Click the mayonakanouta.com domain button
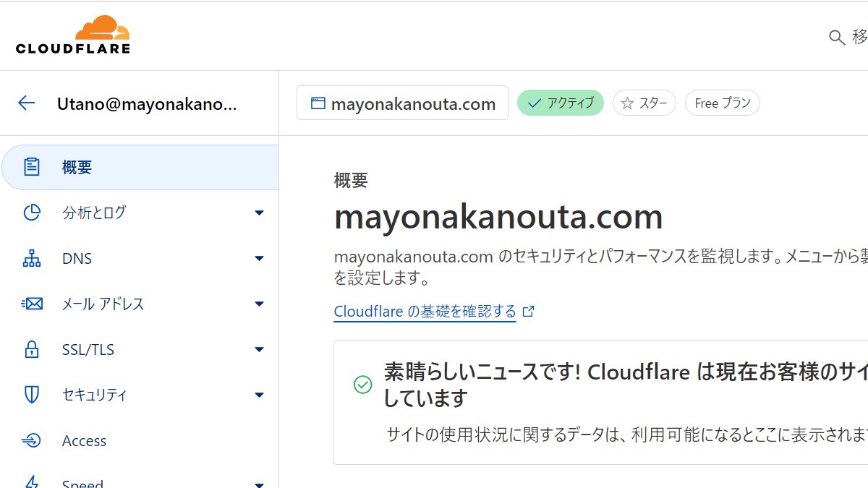This screenshot has height=488, width=868. [402, 103]
